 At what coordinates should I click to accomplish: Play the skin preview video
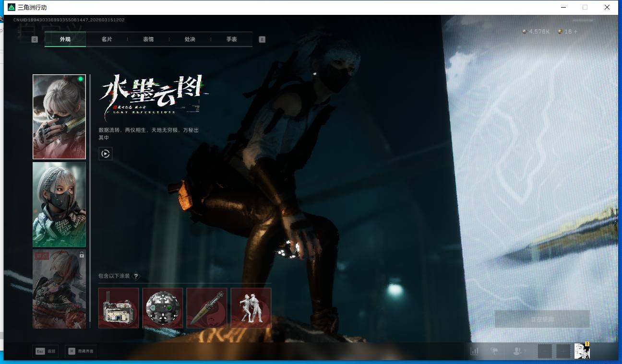(x=106, y=153)
